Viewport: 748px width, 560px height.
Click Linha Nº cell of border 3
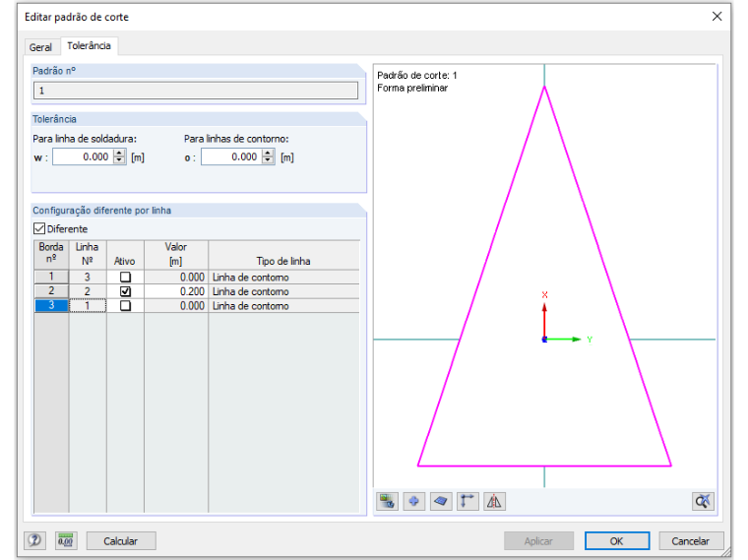tap(88, 305)
